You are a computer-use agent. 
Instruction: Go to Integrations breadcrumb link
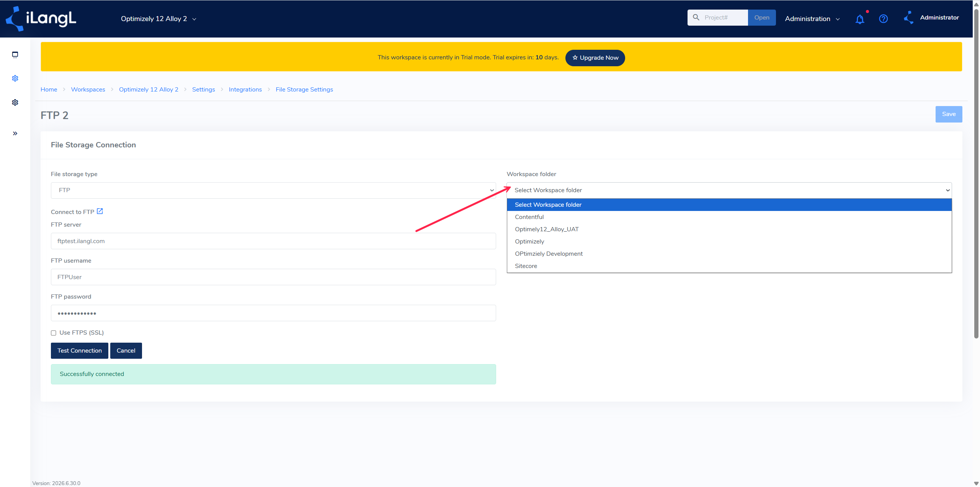tap(245, 90)
